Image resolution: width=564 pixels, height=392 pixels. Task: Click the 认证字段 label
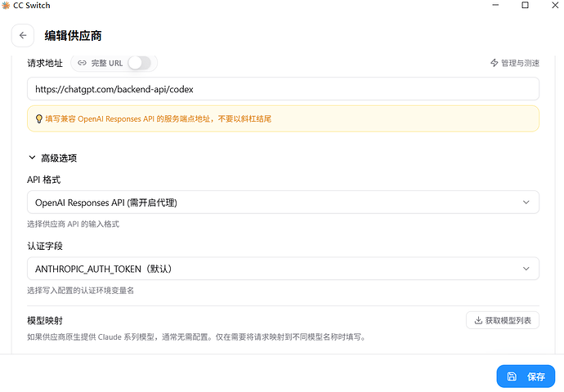tap(45, 246)
